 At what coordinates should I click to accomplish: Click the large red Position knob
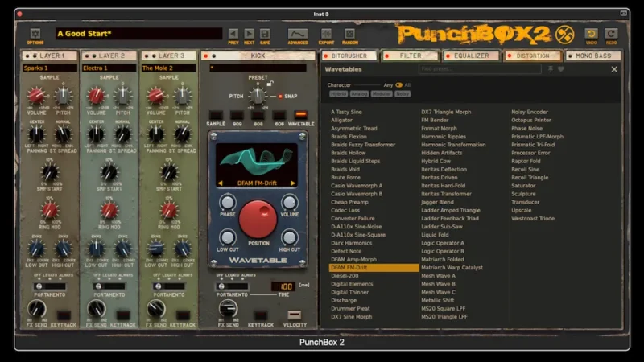click(x=258, y=219)
